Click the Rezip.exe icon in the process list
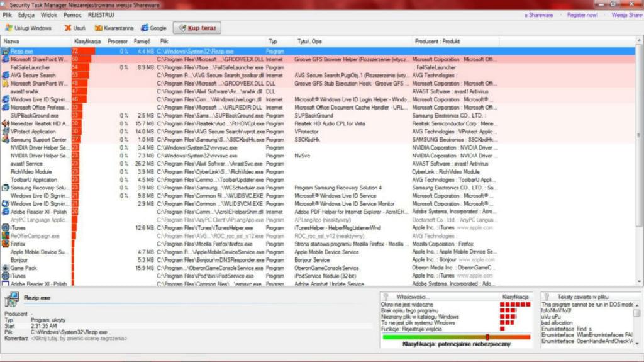Viewport: 644px width, 362px height. tap(5, 52)
